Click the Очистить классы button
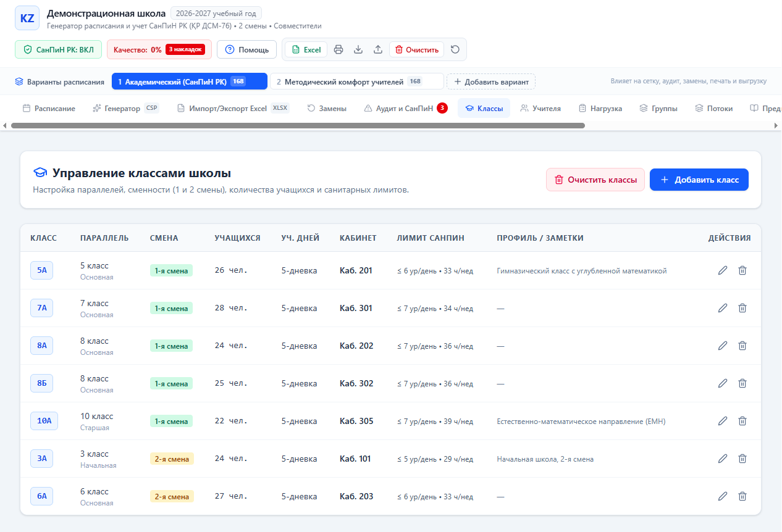 [595, 180]
